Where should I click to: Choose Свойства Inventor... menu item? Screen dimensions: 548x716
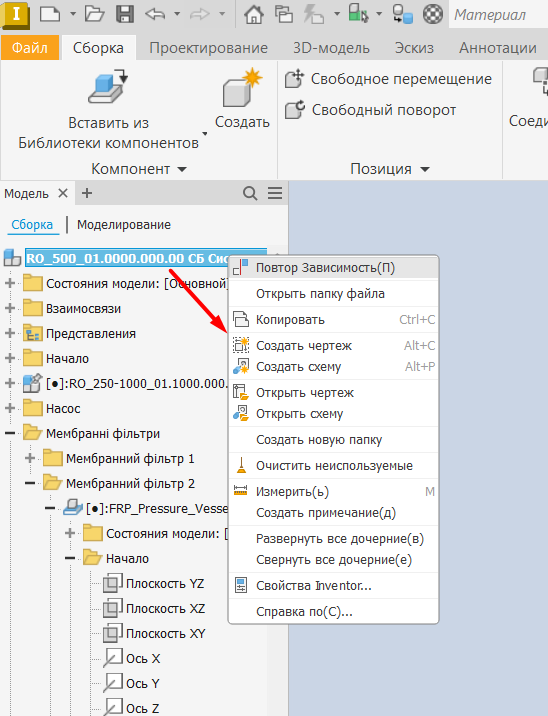pyautogui.click(x=333, y=585)
